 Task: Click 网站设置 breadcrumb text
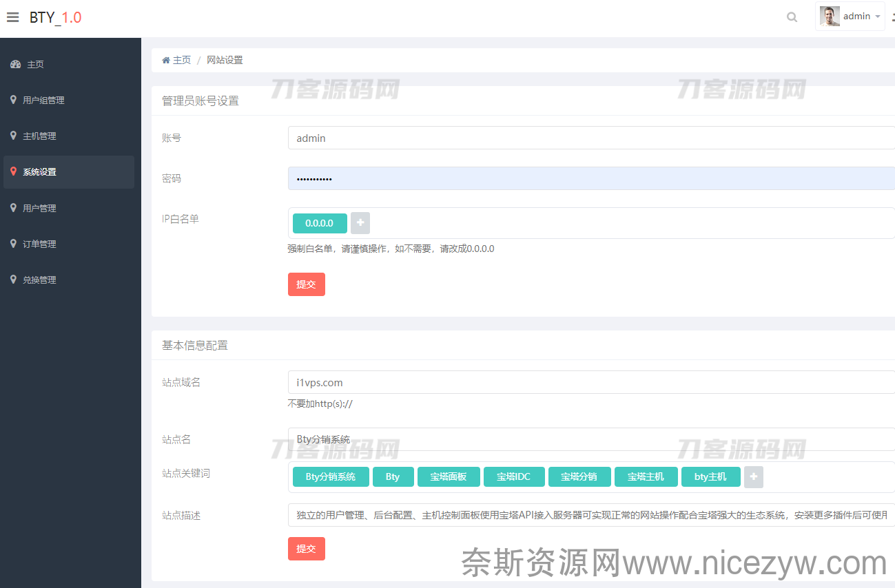pyautogui.click(x=225, y=60)
